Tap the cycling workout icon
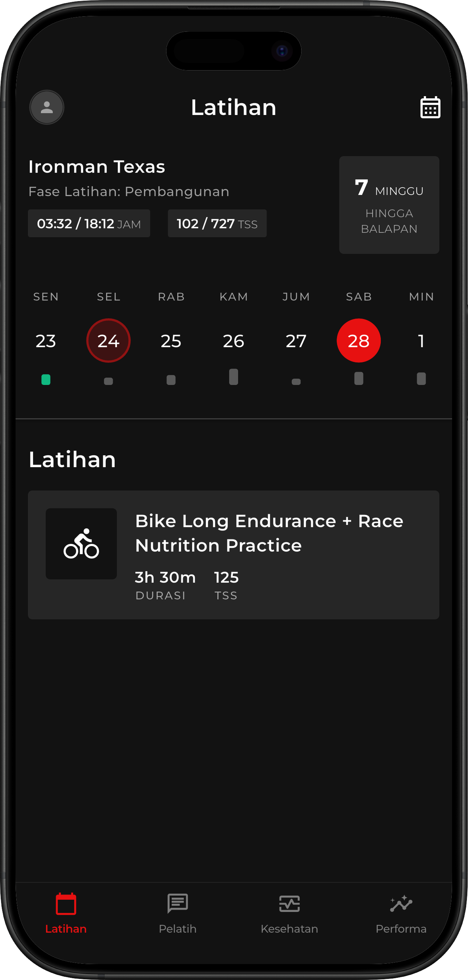Screen dimensions: 468x980 click(81, 544)
